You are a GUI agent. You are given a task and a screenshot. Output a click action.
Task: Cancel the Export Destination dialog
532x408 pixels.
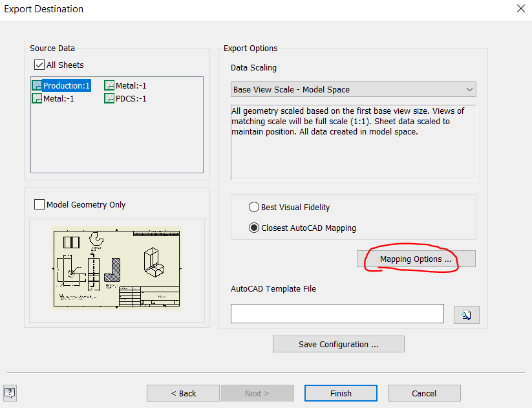423,393
